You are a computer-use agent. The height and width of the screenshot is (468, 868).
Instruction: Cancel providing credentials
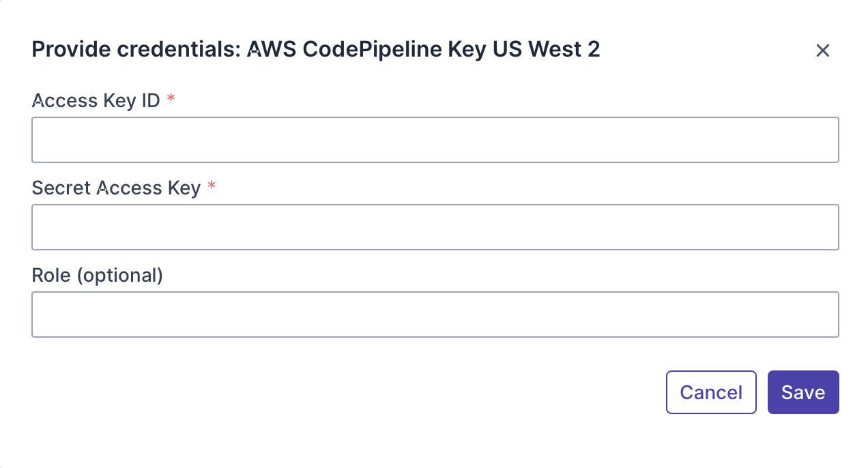tap(710, 392)
